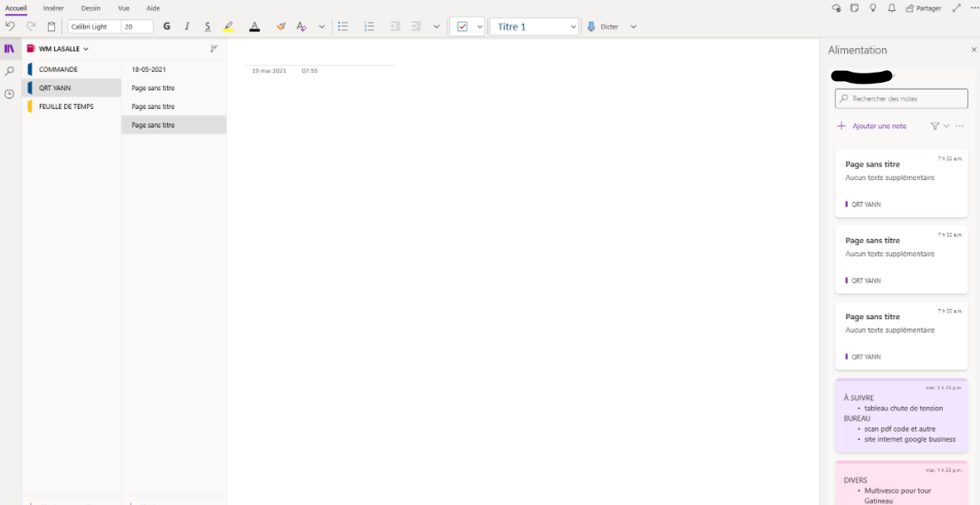Open the notifications bell

[891, 8]
